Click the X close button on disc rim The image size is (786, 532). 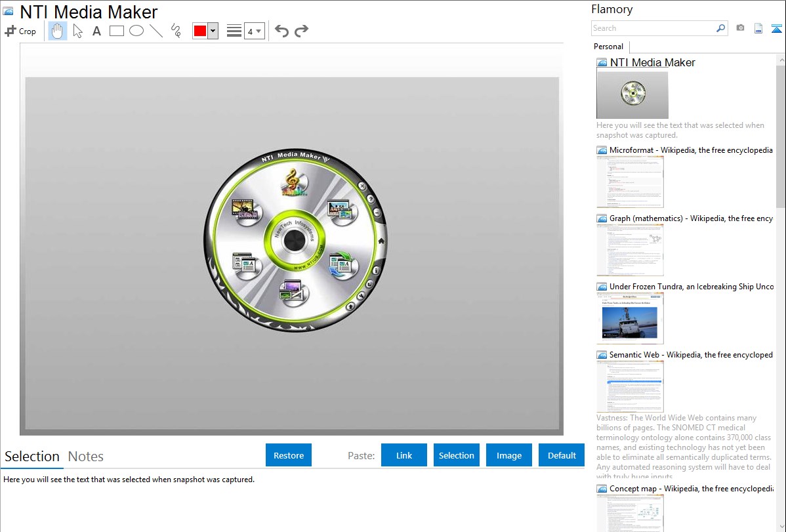coord(362,186)
